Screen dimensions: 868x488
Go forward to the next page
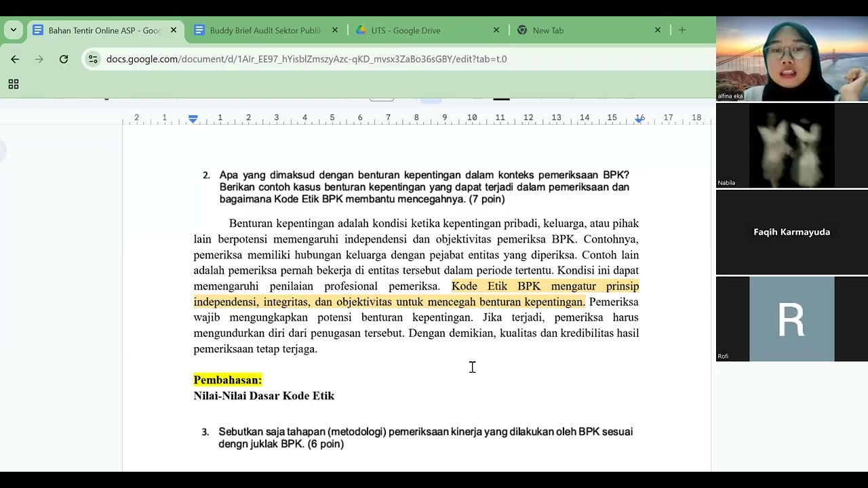tap(39, 59)
